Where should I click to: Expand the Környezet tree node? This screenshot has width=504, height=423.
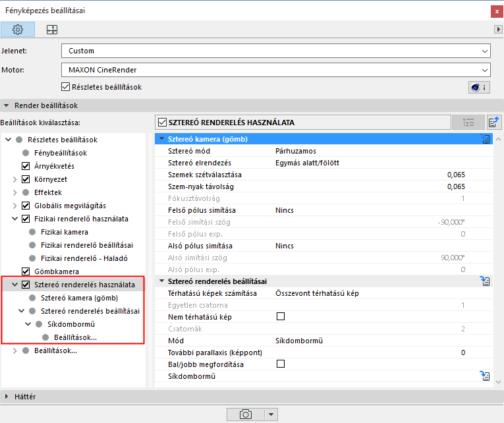[14, 179]
